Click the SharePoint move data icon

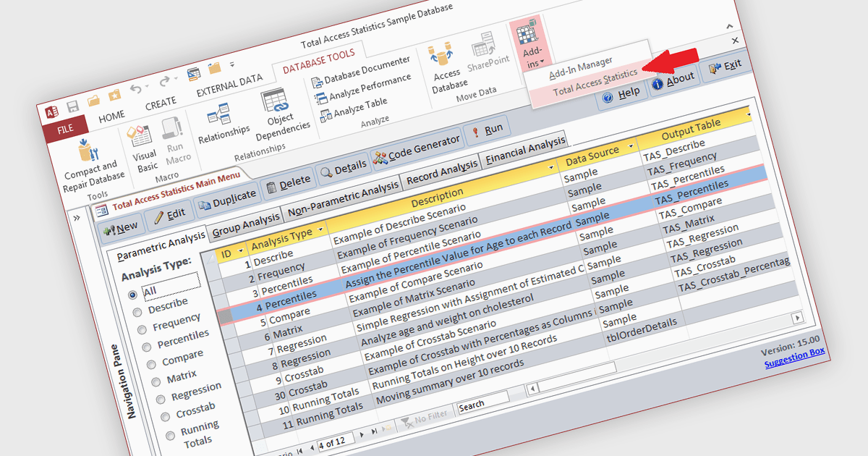(x=482, y=45)
